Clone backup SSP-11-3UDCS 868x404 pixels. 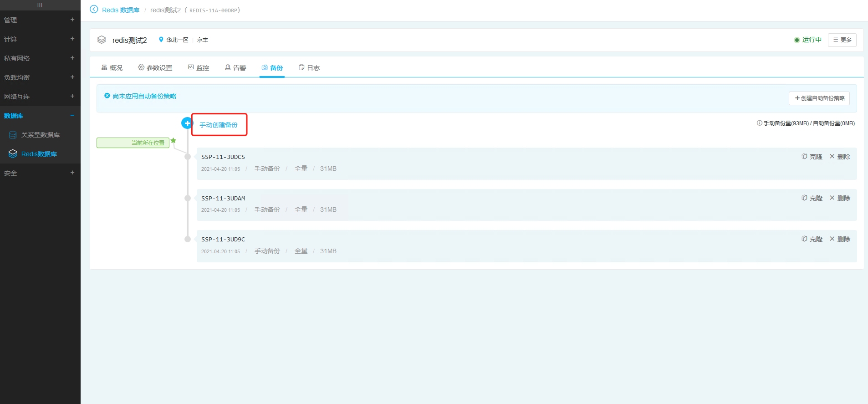coord(812,157)
